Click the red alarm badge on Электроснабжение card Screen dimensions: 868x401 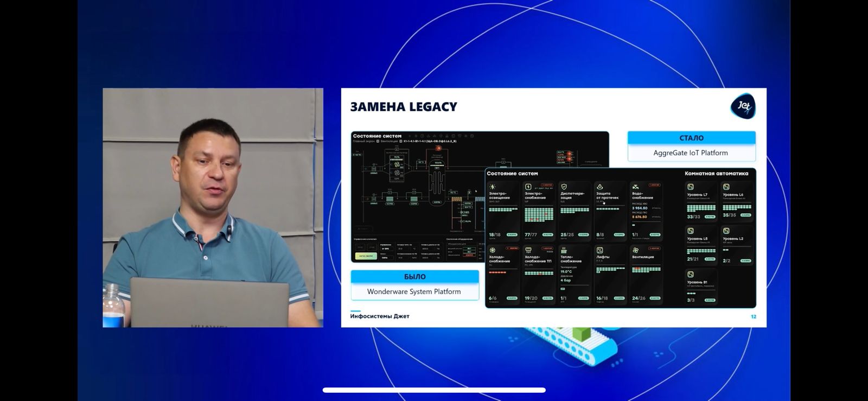click(547, 185)
